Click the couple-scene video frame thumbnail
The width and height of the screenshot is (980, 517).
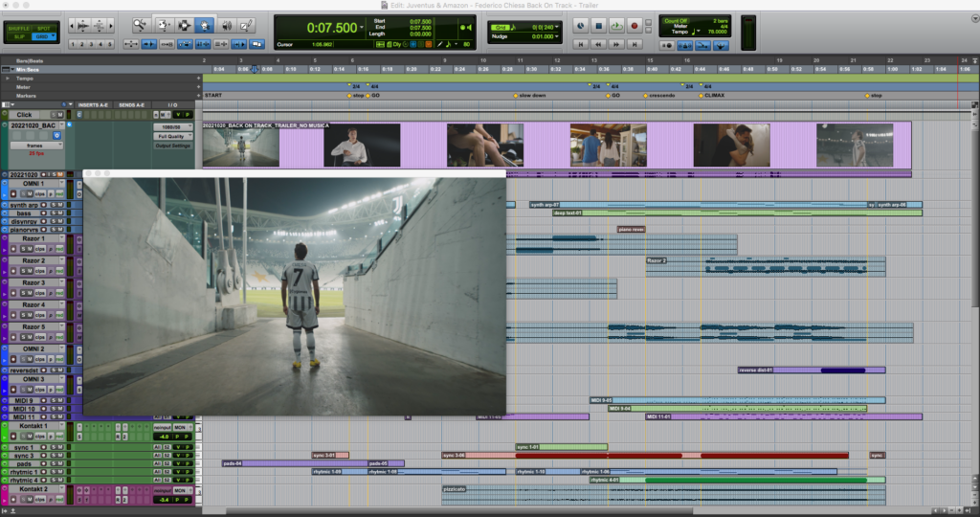coord(608,145)
